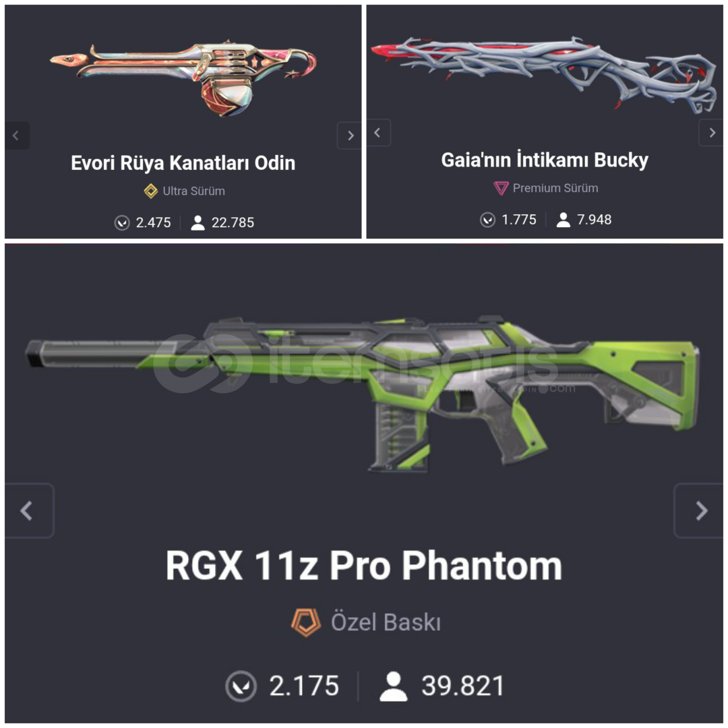The height and width of the screenshot is (728, 728).
Task: Click the person icon beside 22.785
Action: [x=198, y=223]
